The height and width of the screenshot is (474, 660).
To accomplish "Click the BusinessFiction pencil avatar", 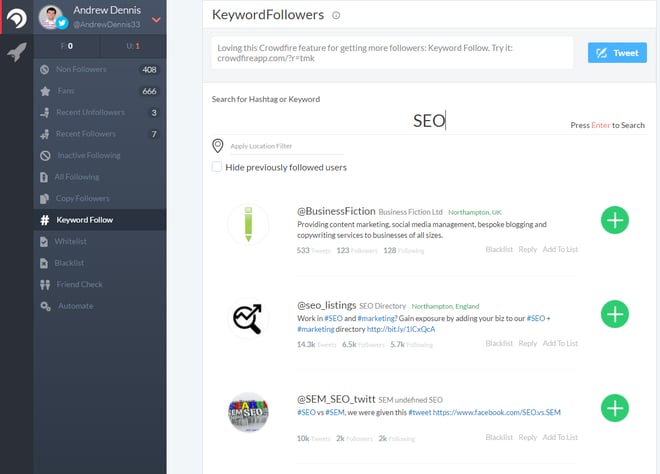I will (248, 224).
